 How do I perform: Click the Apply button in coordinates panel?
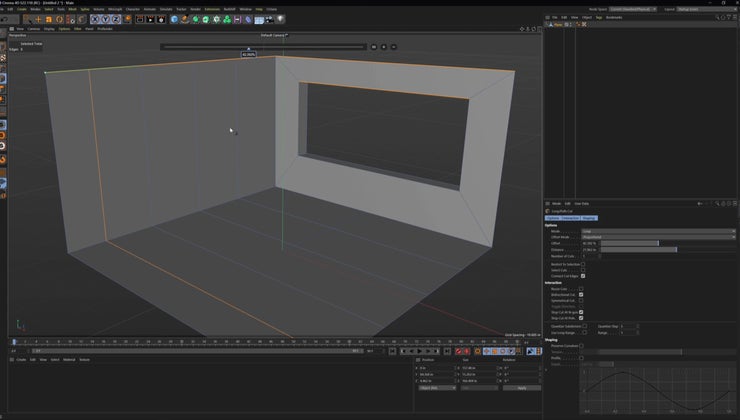point(521,387)
